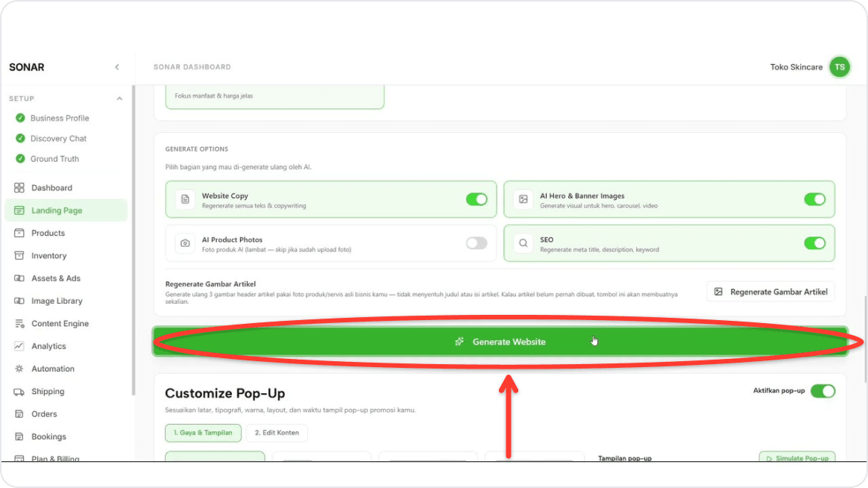Click the Bookings icon in sidebar
Image resolution: width=868 pixels, height=488 pixels.
(19, 437)
